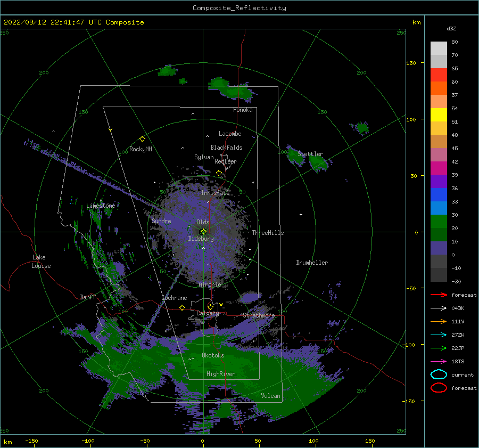The image size is (479, 448).
Task: Click the Airdrie label
Action: point(210,284)
